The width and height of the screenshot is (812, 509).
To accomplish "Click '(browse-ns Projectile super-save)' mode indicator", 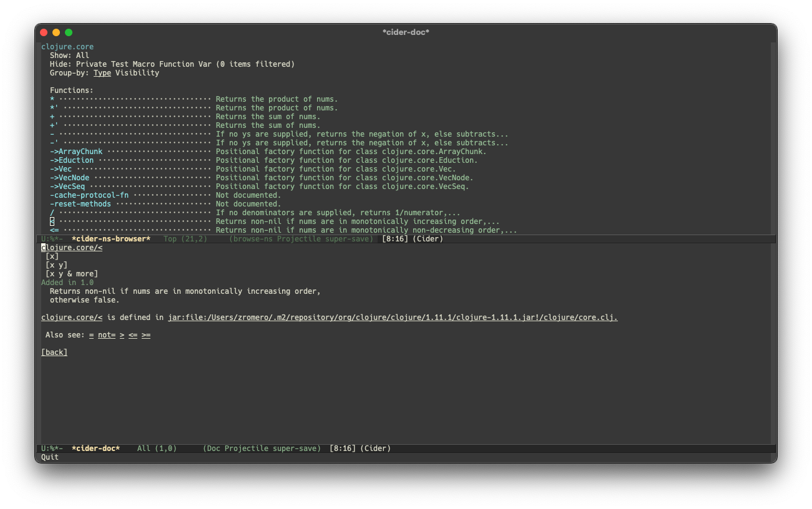I will click(301, 239).
